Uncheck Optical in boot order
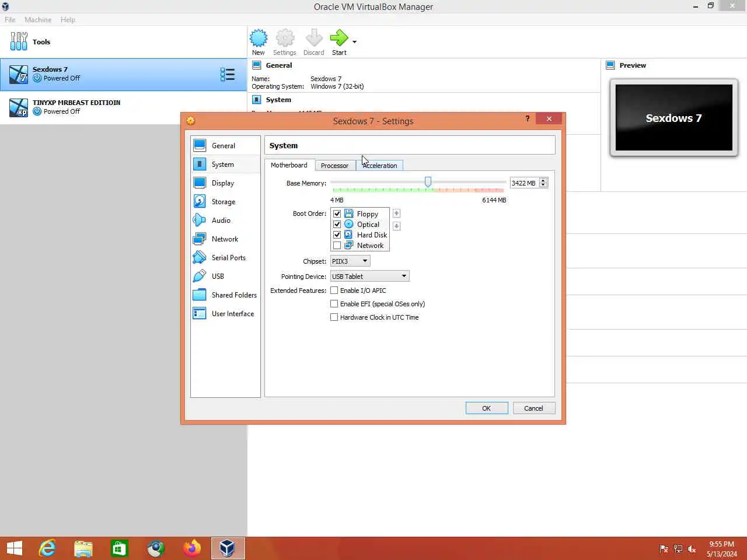Screen dimensions: 747x560 pyautogui.click(x=337, y=225)
